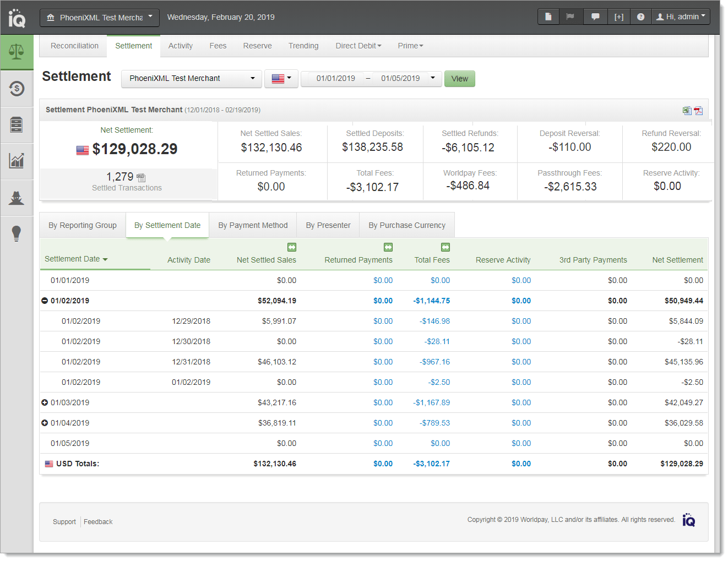
Task: Select the balance scales sidebar icon
Action: tap(17, 52)
